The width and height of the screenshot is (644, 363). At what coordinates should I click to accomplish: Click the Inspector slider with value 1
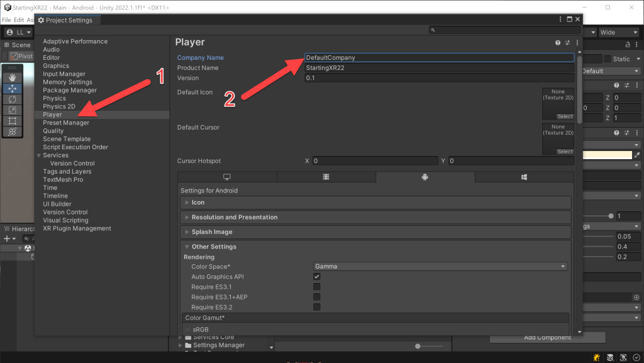coord(611,216)
